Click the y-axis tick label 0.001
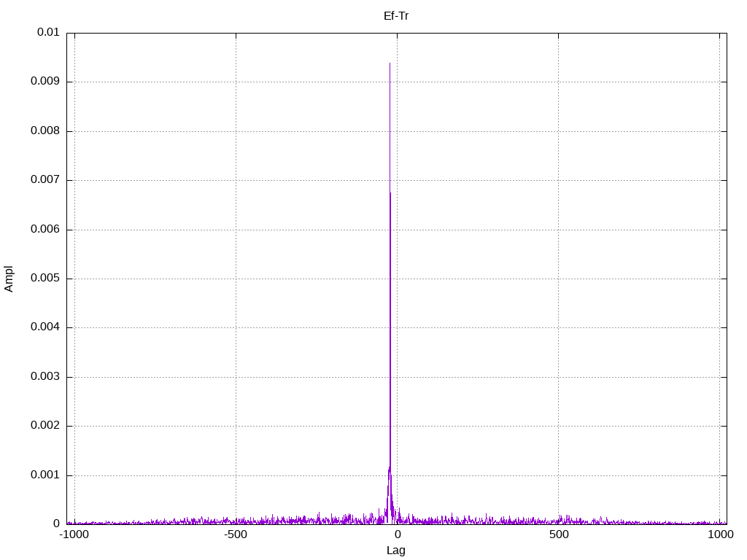 [45, 475]
